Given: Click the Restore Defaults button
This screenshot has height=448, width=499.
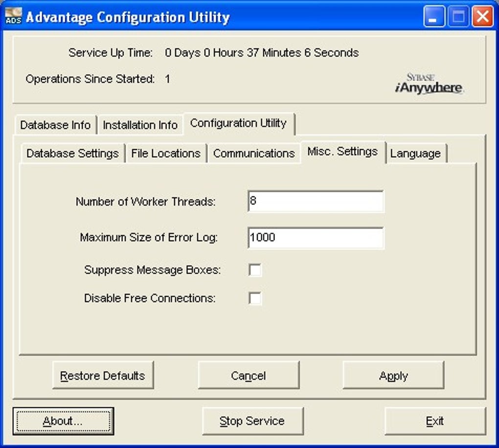Looking at the screenshot, I should 103,376.
